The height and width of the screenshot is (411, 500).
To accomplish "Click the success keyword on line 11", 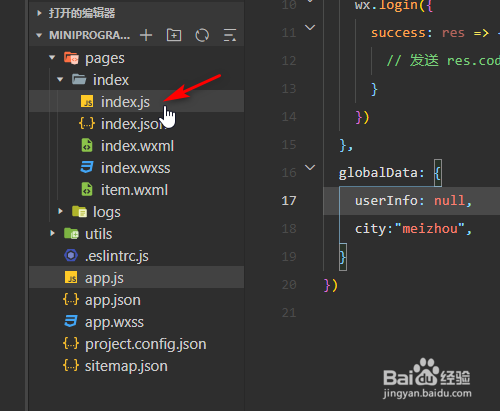I will pyautogui.click(x=398, y=33).
